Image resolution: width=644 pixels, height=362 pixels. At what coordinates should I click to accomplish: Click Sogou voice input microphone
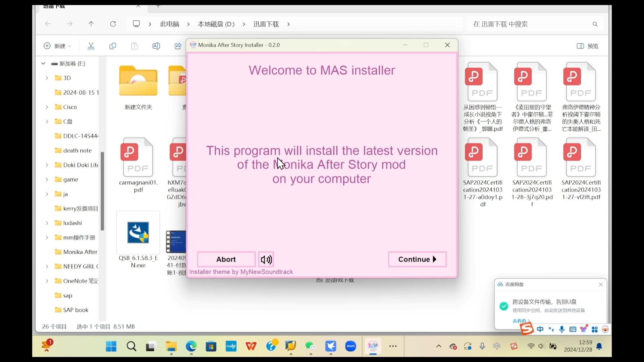(x=562, y=329)
